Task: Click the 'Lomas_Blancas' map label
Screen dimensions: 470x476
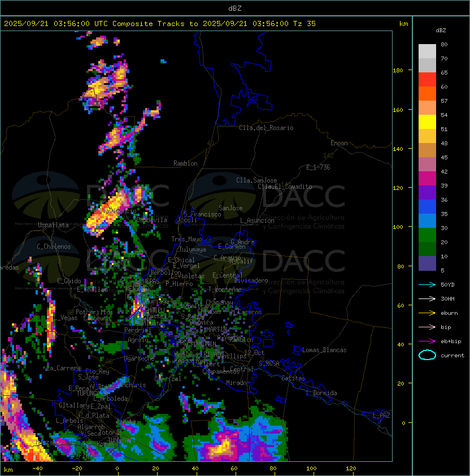Action: click(x=324, y=350)
